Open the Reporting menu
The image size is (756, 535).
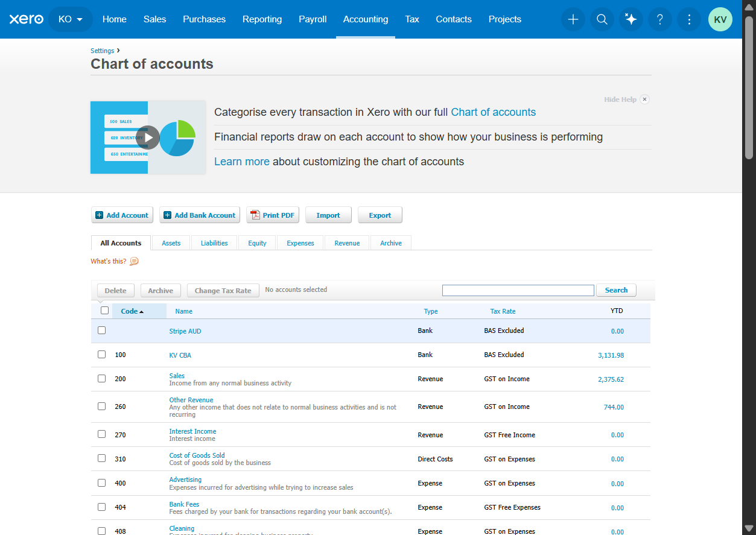point(262,19)
